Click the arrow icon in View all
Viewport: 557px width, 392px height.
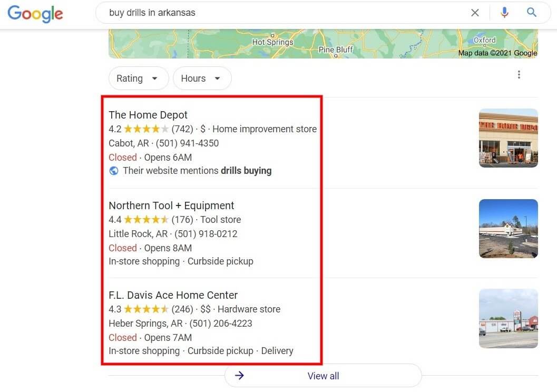pos(239,375)
